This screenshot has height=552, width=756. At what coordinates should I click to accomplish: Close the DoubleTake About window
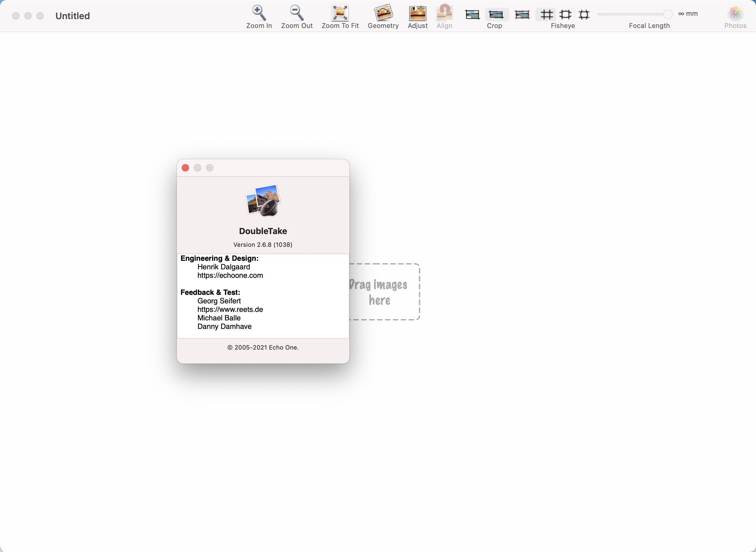(x=185, y=168)
